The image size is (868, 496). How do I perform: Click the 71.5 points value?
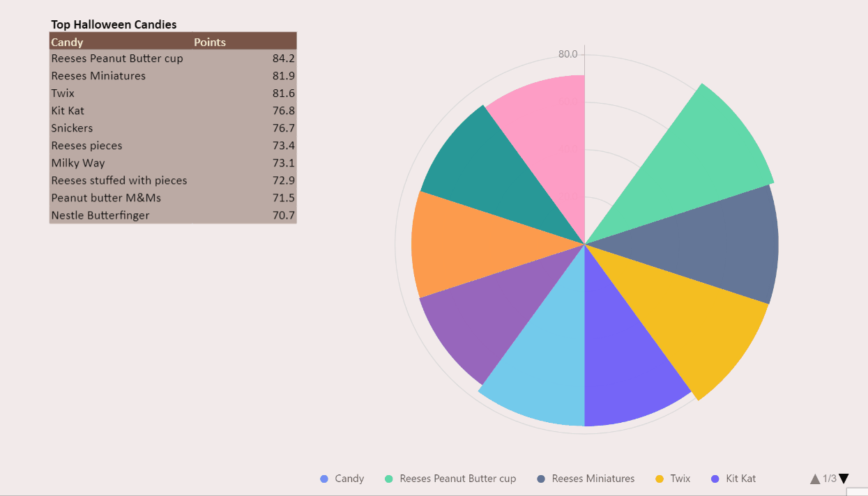(284, 198)
